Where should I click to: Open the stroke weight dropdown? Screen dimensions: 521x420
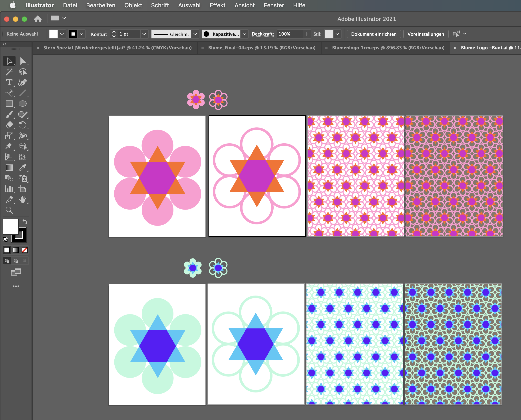(144, 34)
